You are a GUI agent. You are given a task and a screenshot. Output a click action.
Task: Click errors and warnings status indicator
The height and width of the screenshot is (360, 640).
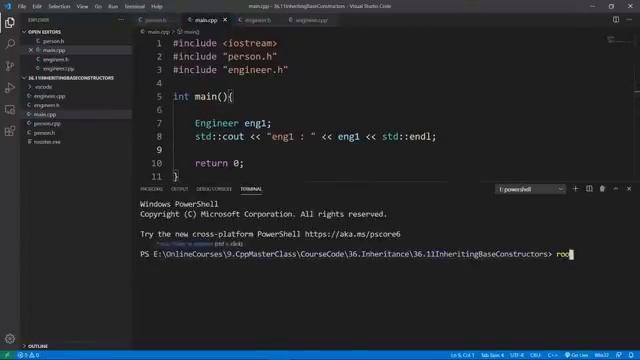(x=28, y=355)
